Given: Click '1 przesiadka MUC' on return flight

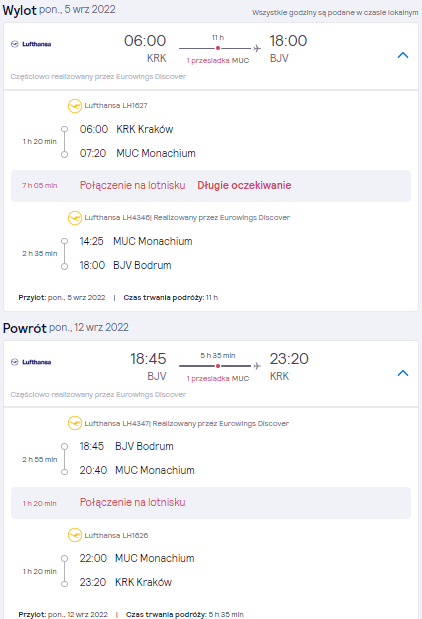Looking at the screenshot, I should pos(218,378).
